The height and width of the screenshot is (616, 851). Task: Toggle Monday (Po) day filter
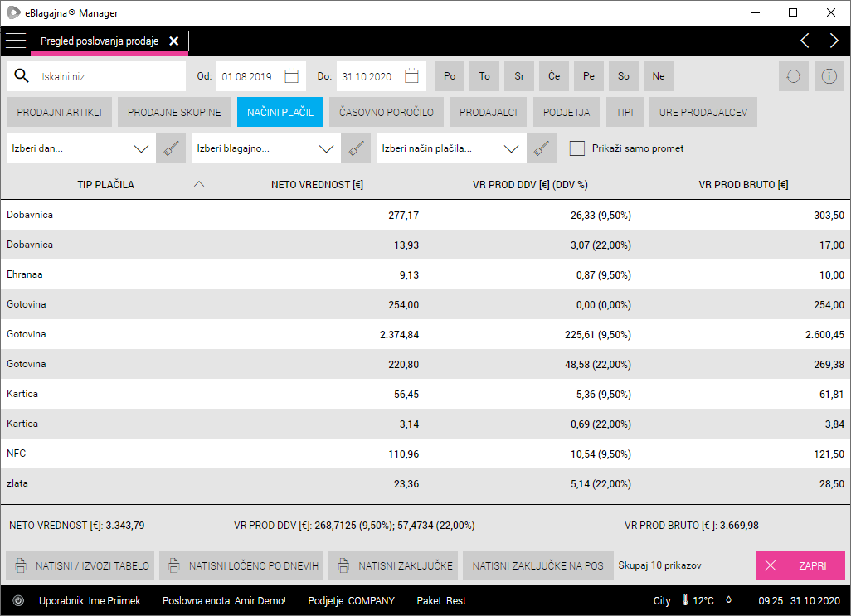coord(450,76)
